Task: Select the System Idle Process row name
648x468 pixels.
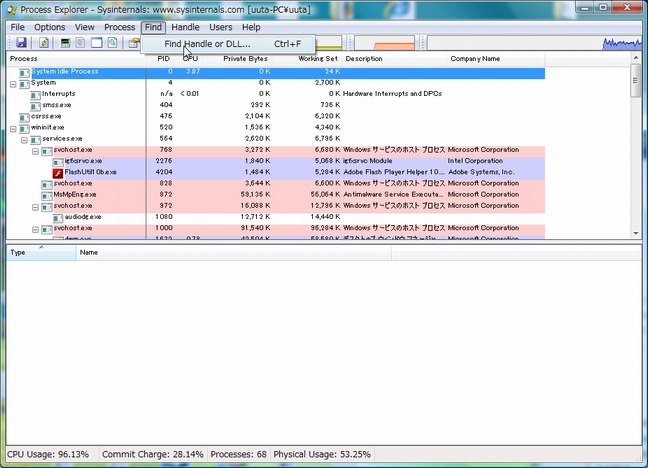Action: point(65,72)
